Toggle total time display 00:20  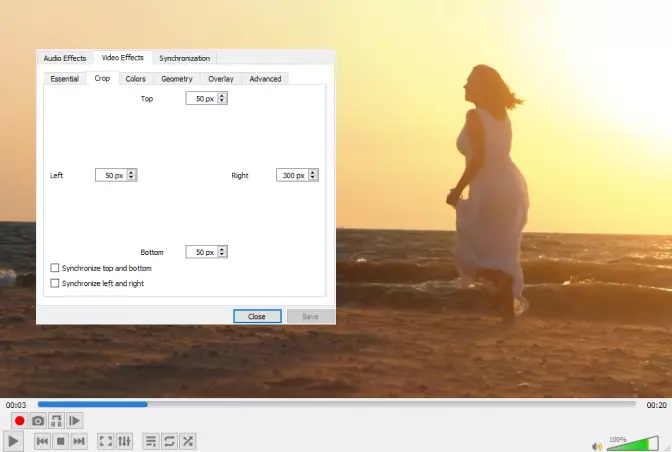[x=656, y=405]
